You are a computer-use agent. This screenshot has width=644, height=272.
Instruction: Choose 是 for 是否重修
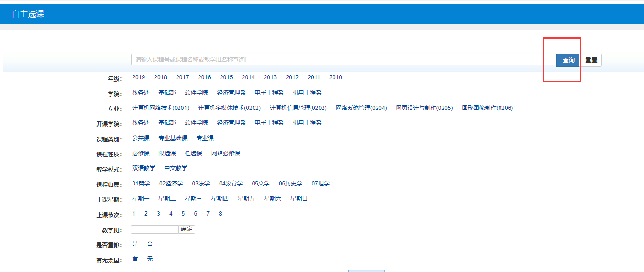click(x=135, y=244)
